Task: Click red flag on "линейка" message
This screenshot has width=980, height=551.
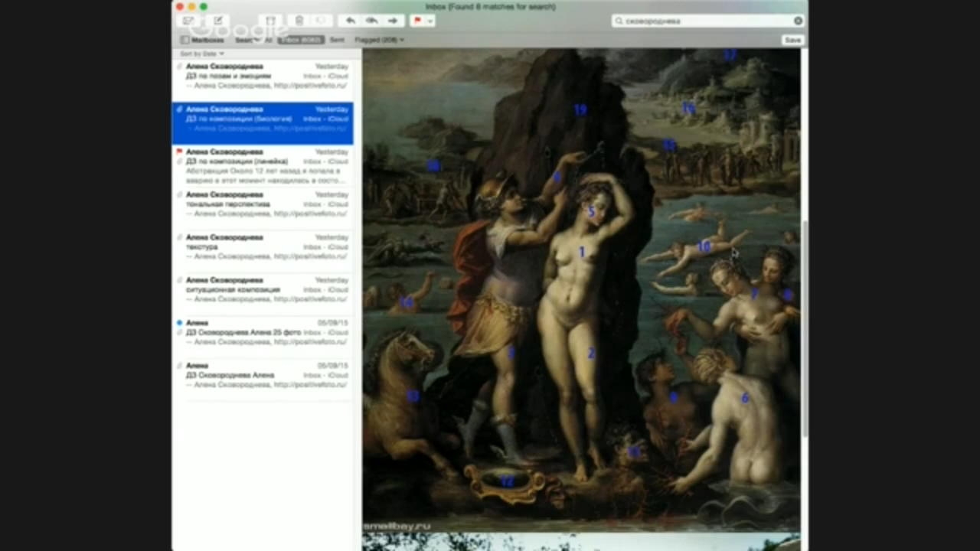Action: [x=179, y=152]
